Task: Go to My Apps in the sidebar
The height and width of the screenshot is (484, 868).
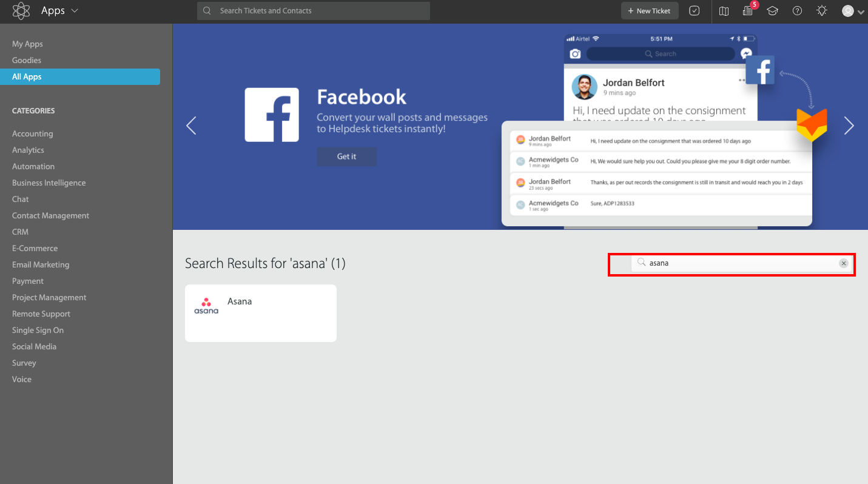Action: 27,44
